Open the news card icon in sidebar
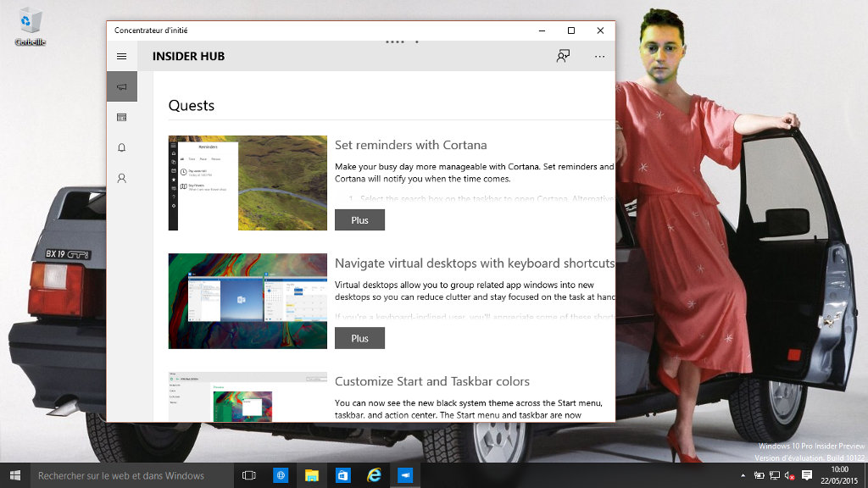Viewport: 868px width, 488px height. (122, 117)
